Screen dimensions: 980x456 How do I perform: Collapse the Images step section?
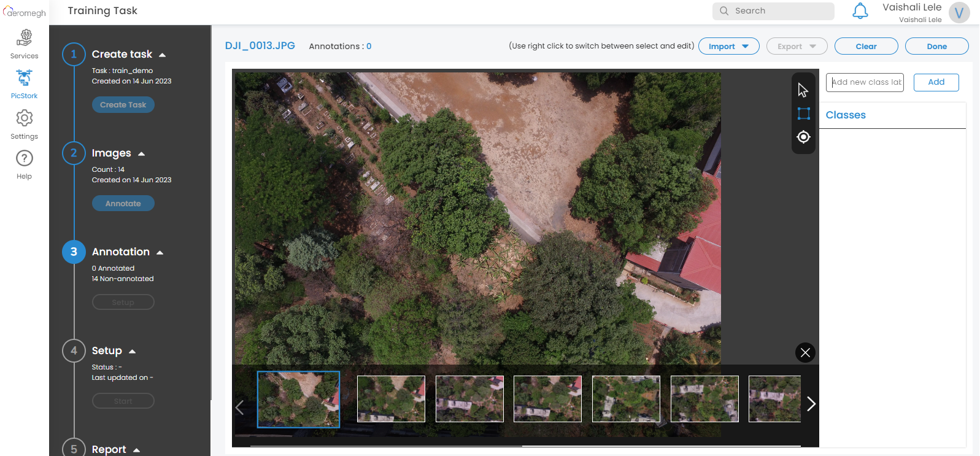pos(141,153)
